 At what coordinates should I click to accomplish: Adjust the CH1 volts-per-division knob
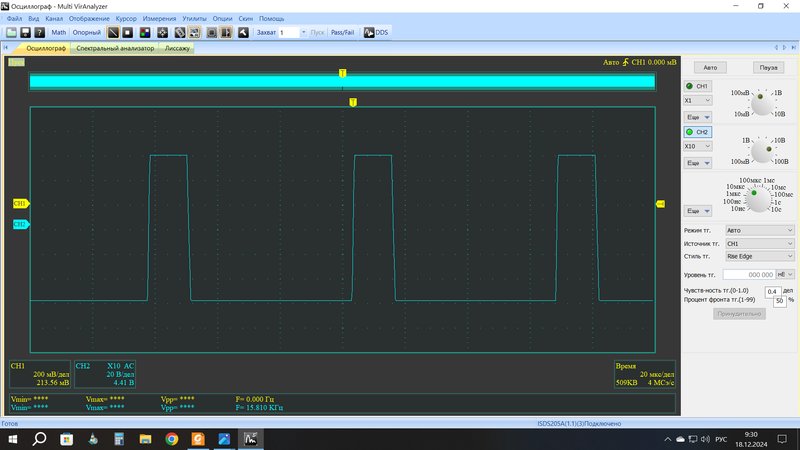[761, 104]
